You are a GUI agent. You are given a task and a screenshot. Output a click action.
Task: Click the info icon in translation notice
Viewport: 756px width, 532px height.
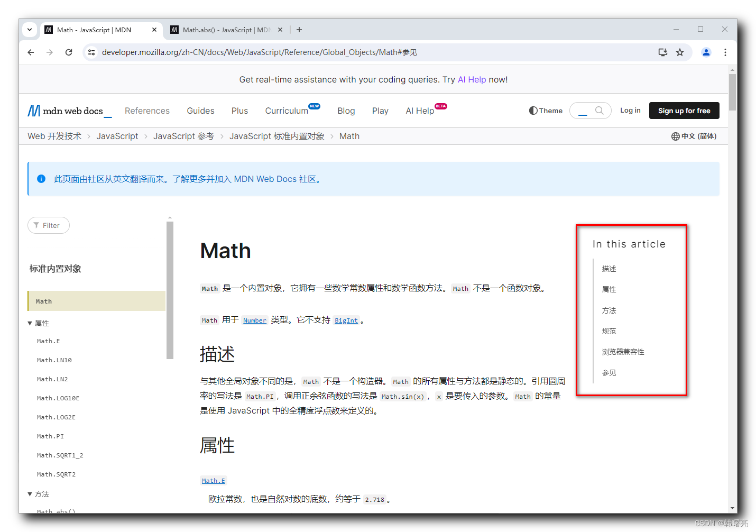[x=41, y=179]
